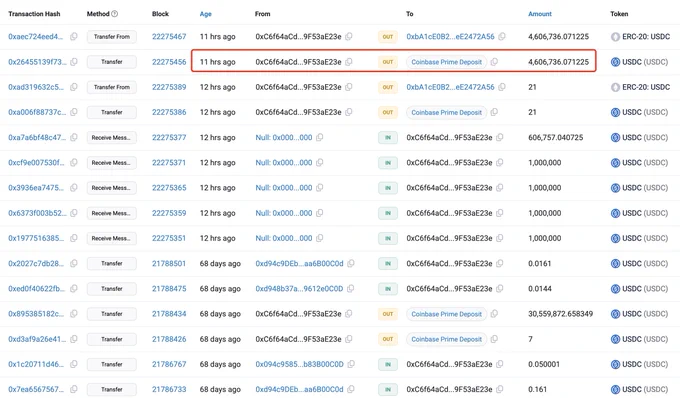Screen dimensions: 680x398
Task: Open Null: 0x000...000 address in block 22275351 row
Action: click(x=284, y=238)
